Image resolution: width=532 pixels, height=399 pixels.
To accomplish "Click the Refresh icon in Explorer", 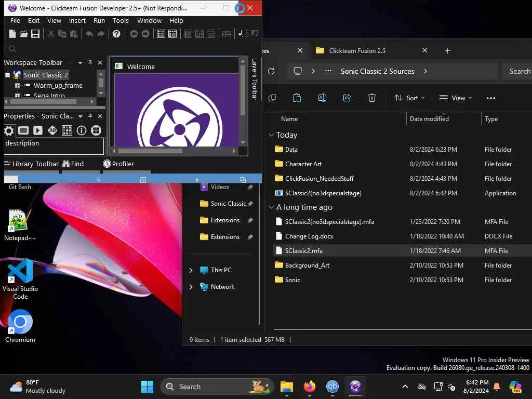I will (x=271, y=71).
